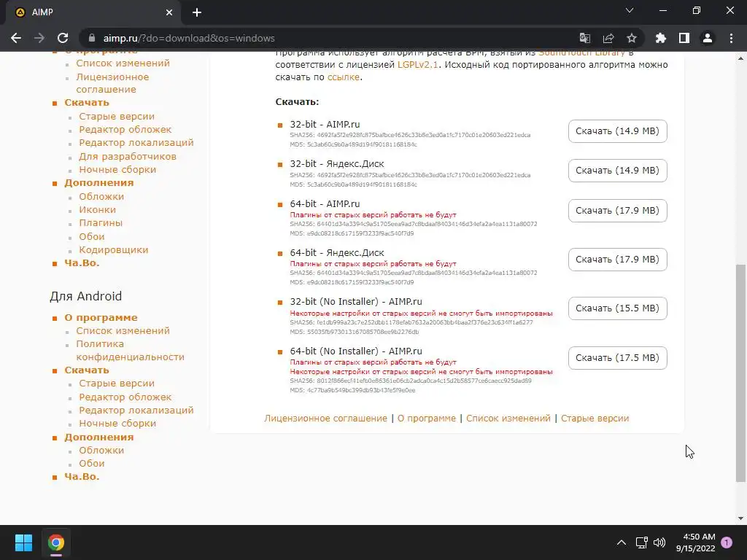The height and width of the screenshot is (560, 747).
Task: Open Windows section Ночные сборки
Action: [x=117, y=169]
